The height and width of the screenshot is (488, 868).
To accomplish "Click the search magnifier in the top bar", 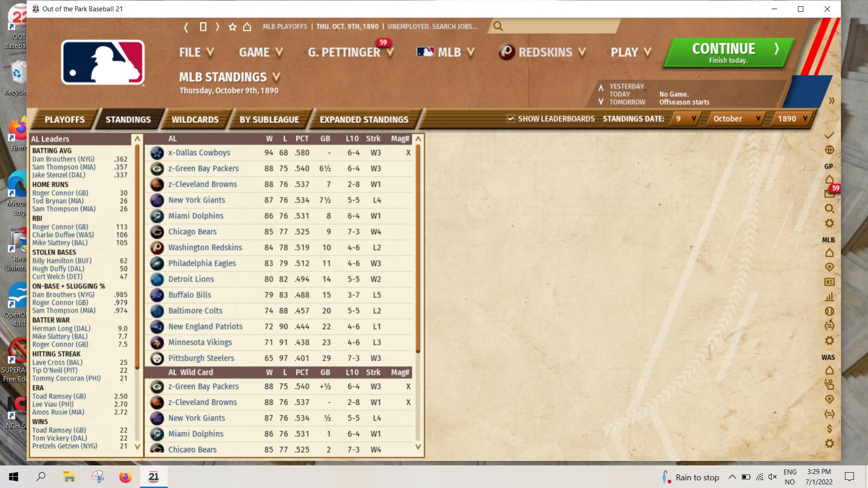I will pos(498,26).
